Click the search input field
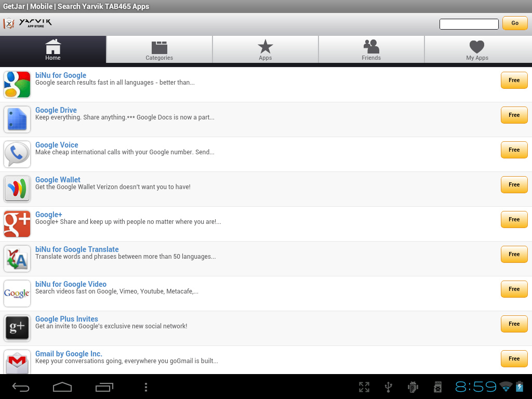This screenshot has width=532, height=399. [469, 24]
